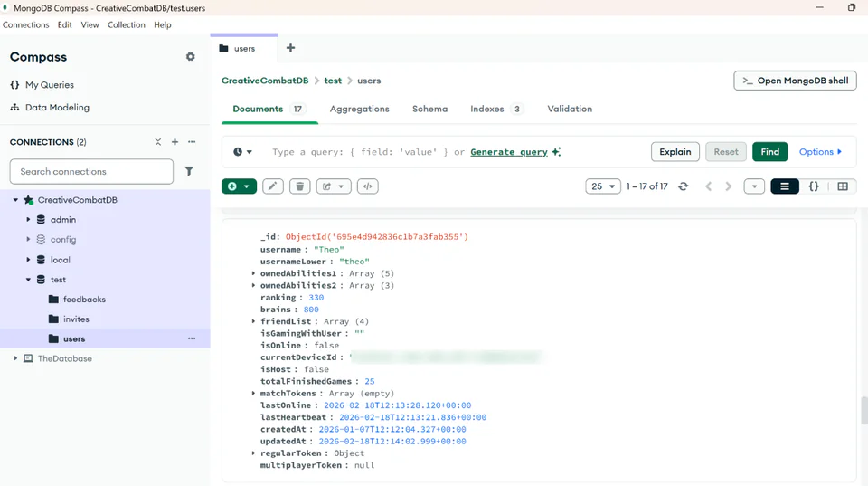Expand ownedAbilities2 array field
Screen dimensions: 868x486
point(253,285)
